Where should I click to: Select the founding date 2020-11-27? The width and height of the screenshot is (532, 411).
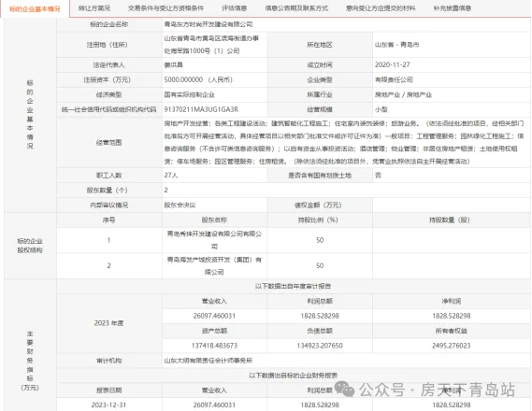pos(392,64)
